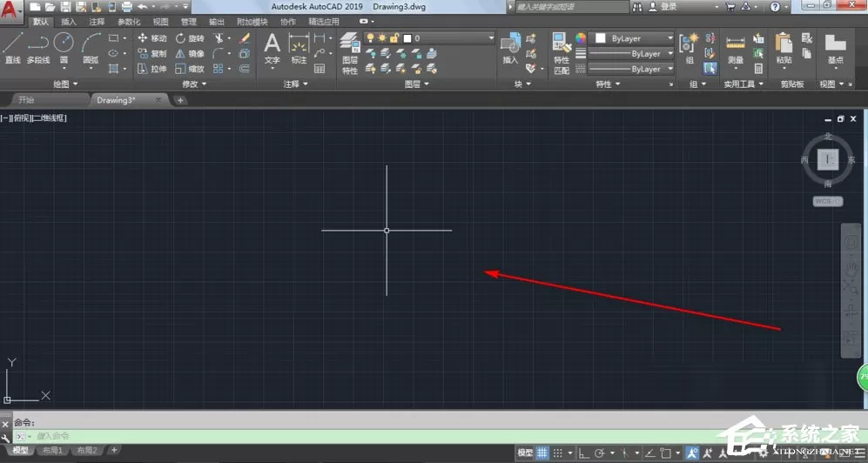Select the Polyline (多段线) tool

point(38,49)
